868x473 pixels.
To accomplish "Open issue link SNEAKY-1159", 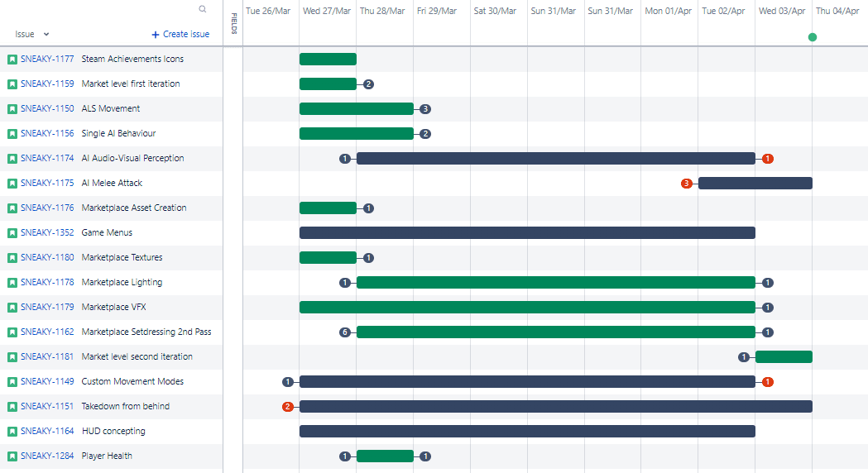I will (47, 84).
